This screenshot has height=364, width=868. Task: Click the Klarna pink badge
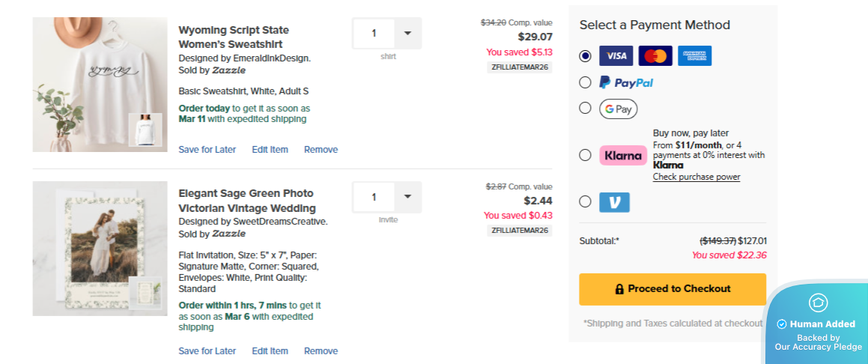(623, 155)
